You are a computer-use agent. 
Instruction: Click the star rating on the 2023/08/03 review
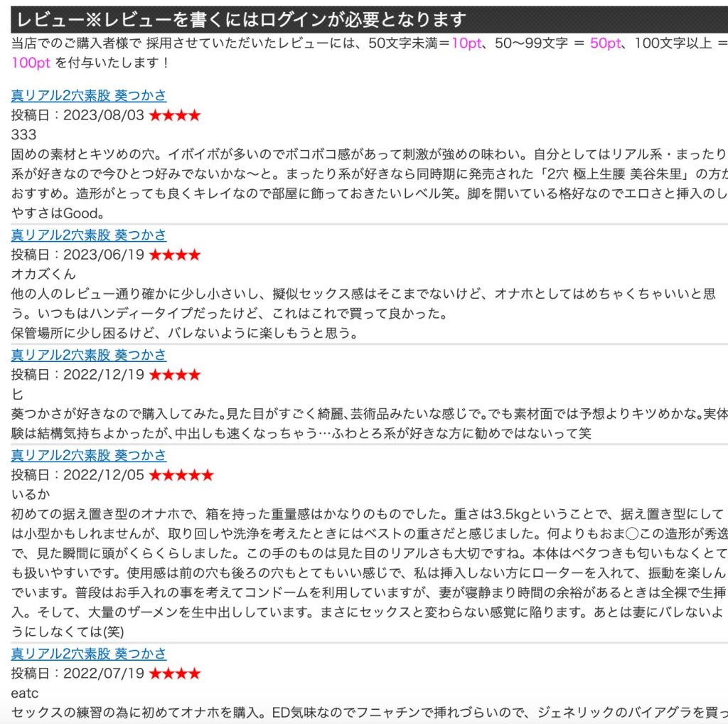(x=174, y=115)
